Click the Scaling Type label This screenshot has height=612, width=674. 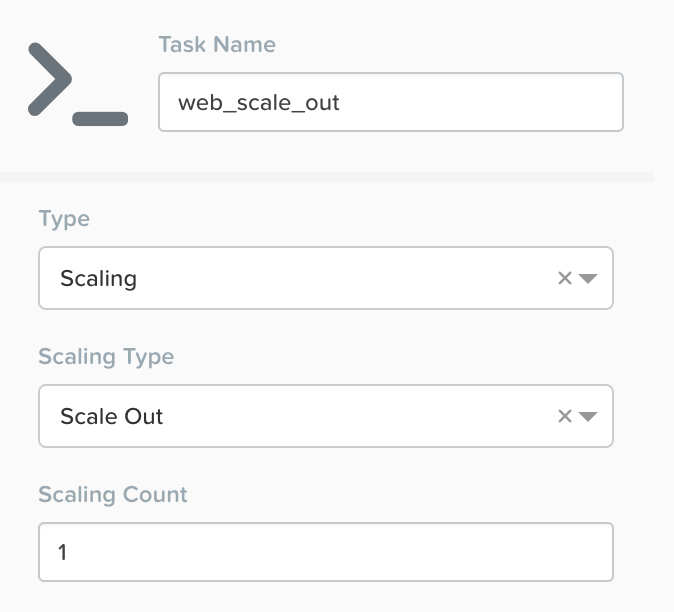[x=106, y=357]
